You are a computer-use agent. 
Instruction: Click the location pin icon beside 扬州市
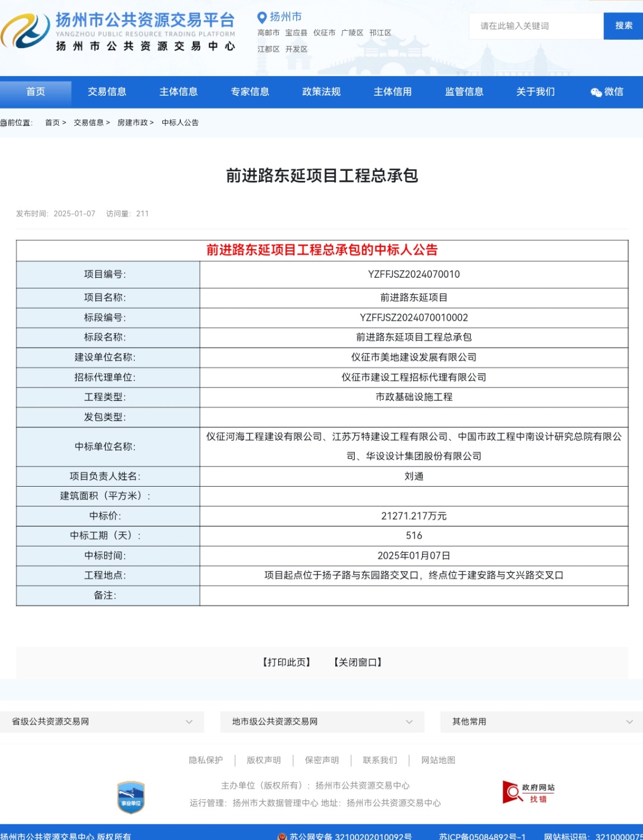(261, 17)
